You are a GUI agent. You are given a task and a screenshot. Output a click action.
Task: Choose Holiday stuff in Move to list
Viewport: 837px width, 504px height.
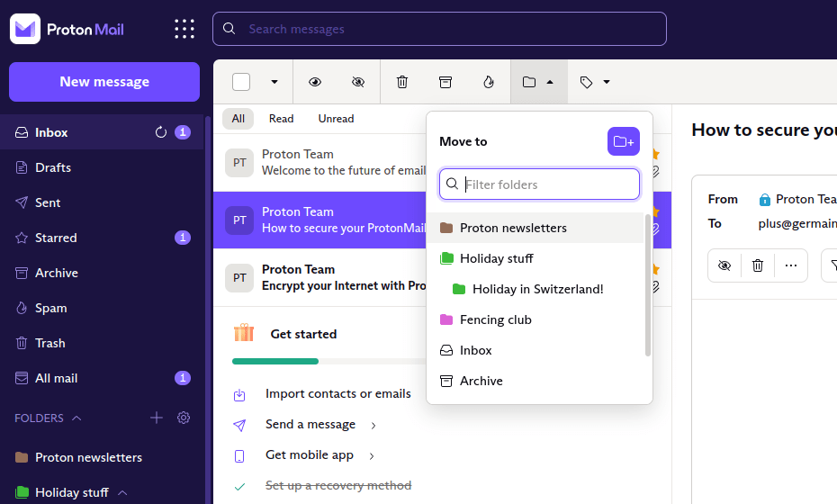coord(535,258)
